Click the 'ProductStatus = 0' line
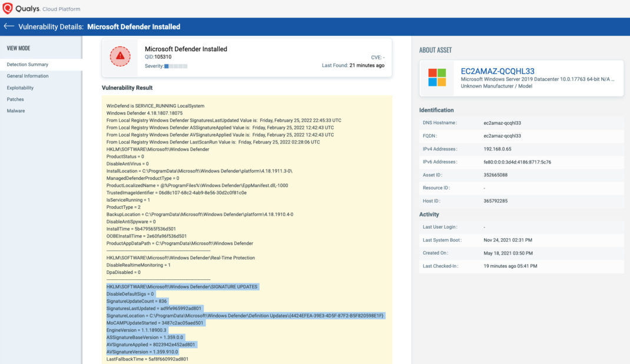630x364 pixels. pyautogui.click(x=125, y=156)
